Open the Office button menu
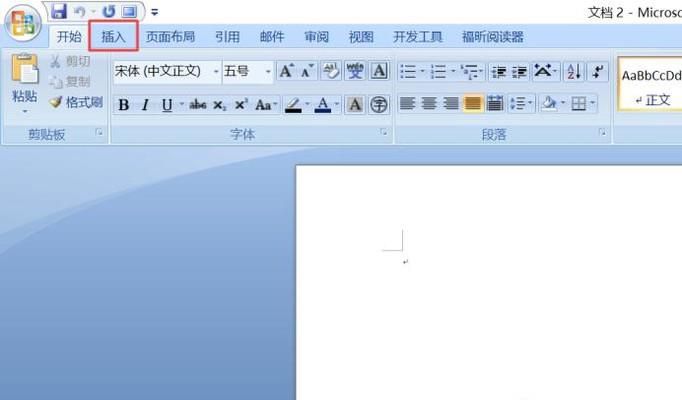This screenshot has width=682, height=400. click(x=23, y=23)
